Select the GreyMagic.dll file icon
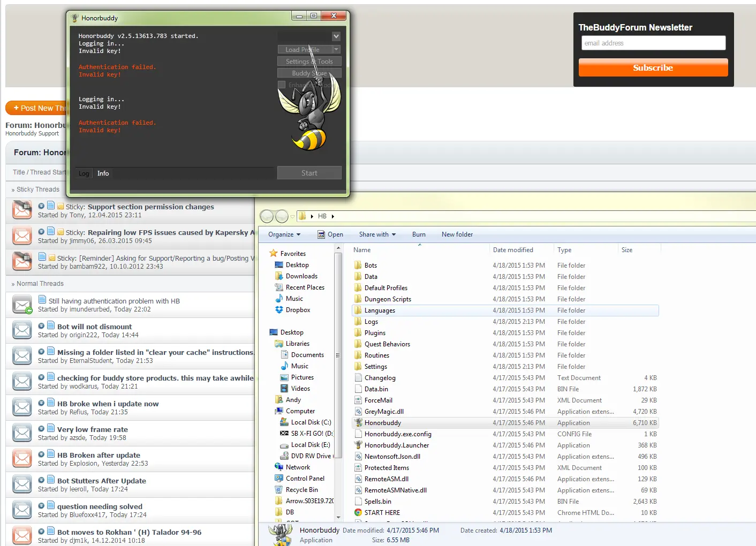The width and height of the screenshot is (756, 546). (x=358, y=411)
